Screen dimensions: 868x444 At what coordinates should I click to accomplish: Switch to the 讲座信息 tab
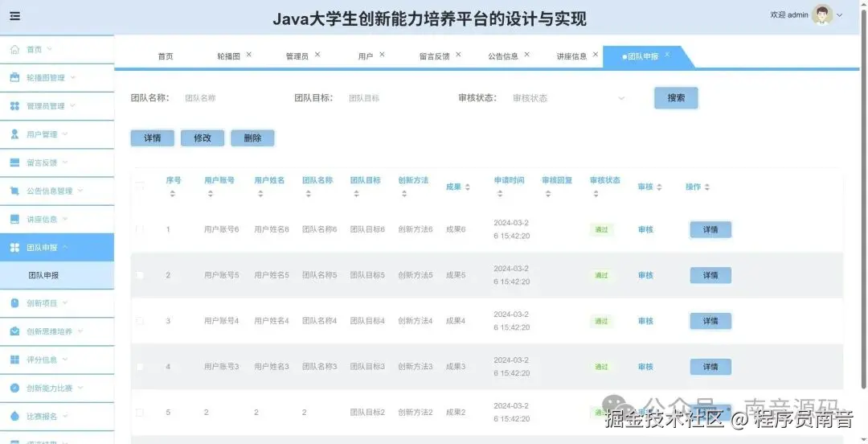[x=572, y=56]
